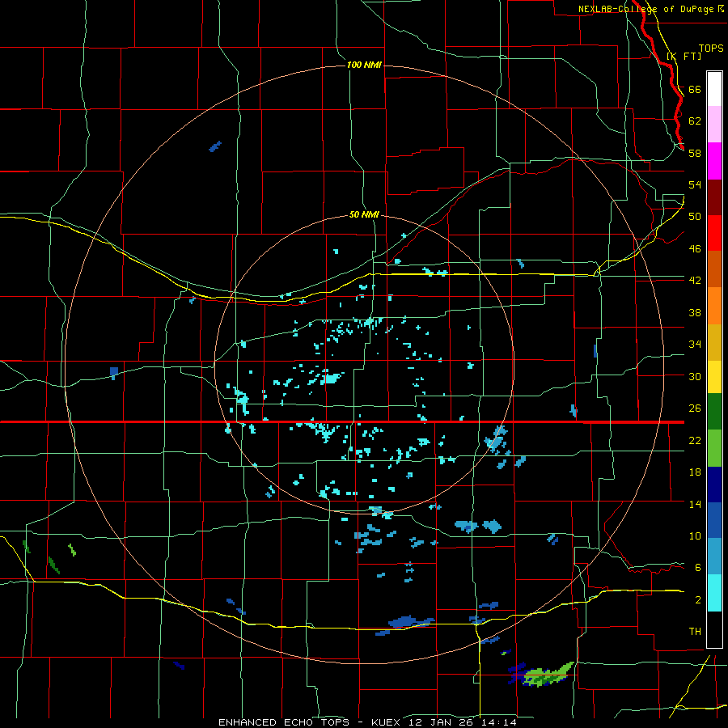The width and height of the screenshot is (728, 728).
Task: Click the "14" scale value
Action: [x=695, y=504]
